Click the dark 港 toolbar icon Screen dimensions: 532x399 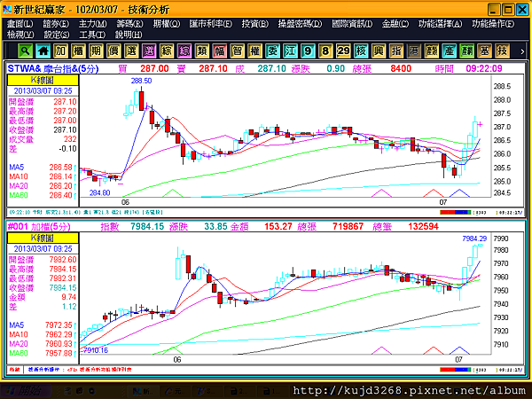pyautogui.click(x=413, y=51)
